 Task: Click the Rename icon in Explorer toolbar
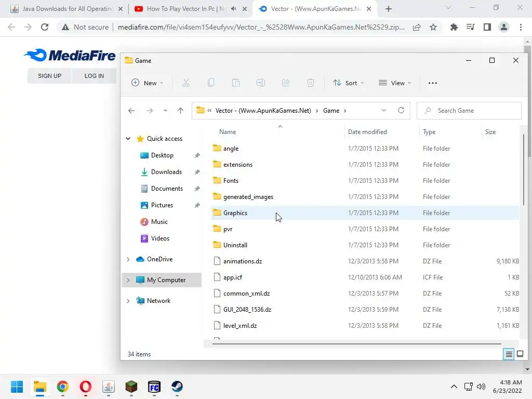coord(261,83)
